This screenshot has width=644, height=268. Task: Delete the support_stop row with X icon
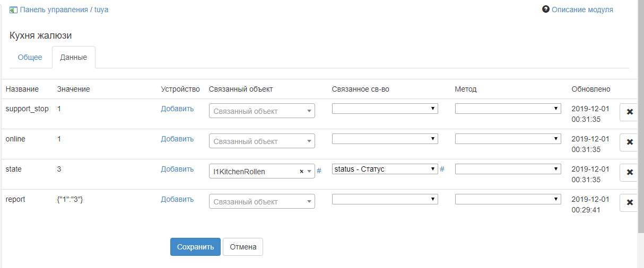coord(630,112)
